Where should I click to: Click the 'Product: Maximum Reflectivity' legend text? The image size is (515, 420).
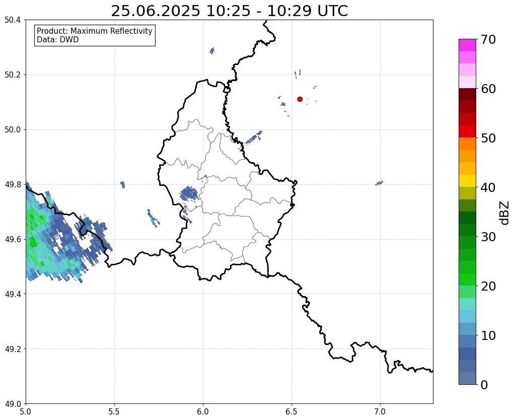[95, 31]
